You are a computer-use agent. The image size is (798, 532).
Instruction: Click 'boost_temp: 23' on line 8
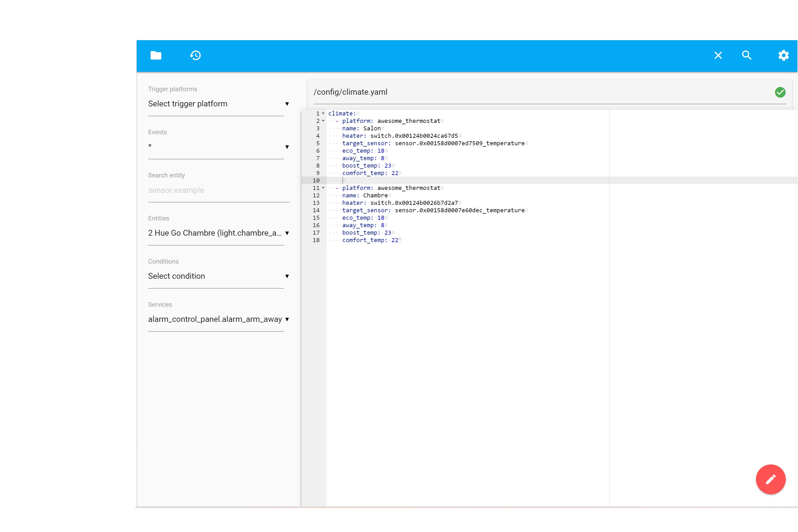click(367, 165)
